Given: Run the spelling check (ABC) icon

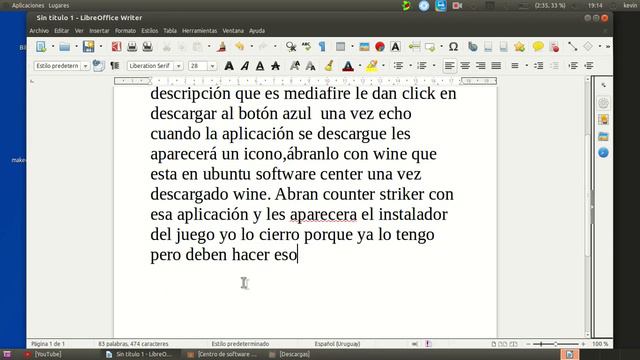Looking at the screenshot, I should 306,47.
